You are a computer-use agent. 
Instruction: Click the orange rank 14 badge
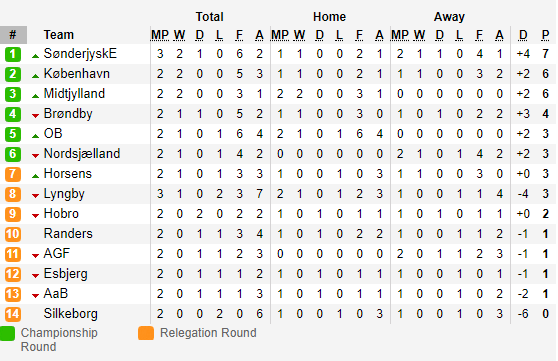(x=13, y=314)
